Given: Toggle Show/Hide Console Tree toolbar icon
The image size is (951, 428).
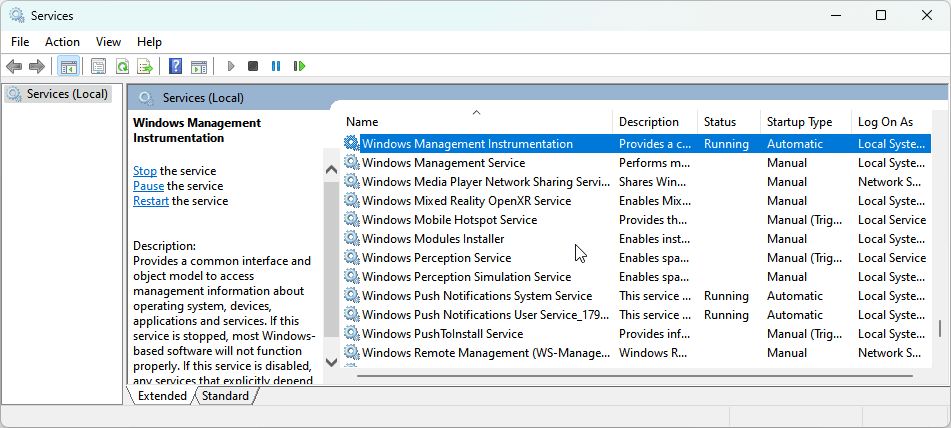Looking at the screenshot, I should 69,66.
